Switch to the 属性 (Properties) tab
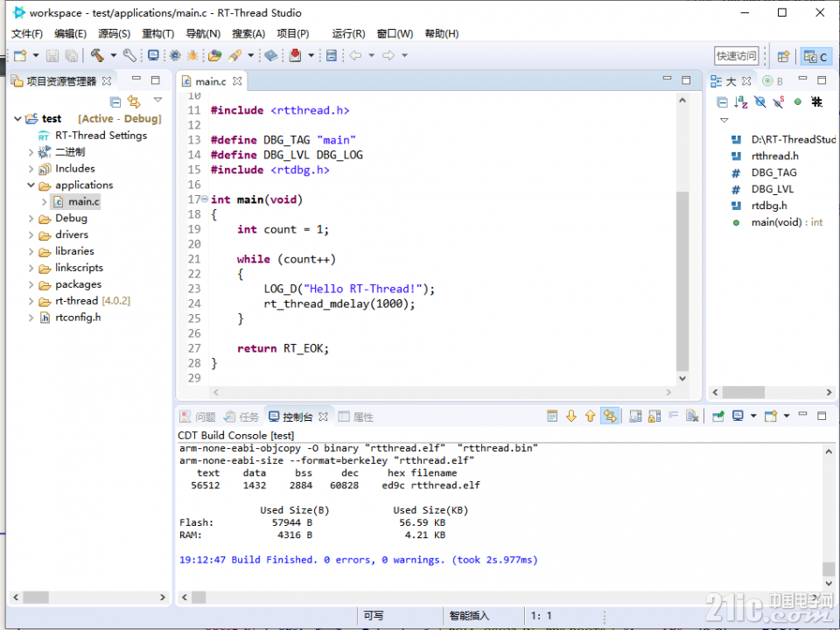 point(356,416)
